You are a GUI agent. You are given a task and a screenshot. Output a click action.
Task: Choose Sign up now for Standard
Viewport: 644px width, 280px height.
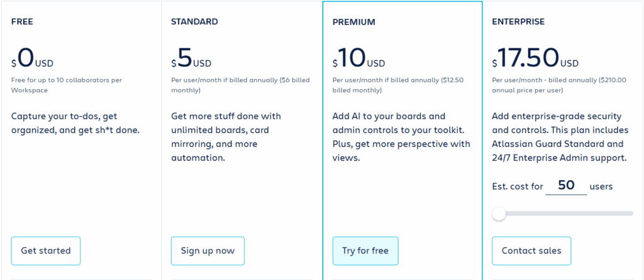[x=208, y=251]
